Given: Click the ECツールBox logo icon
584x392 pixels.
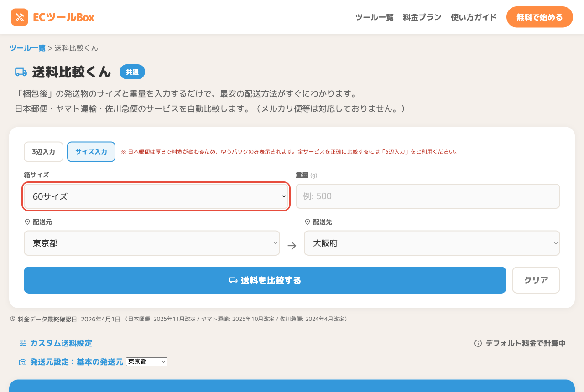Looking at the screenshot, I should 20,17.
